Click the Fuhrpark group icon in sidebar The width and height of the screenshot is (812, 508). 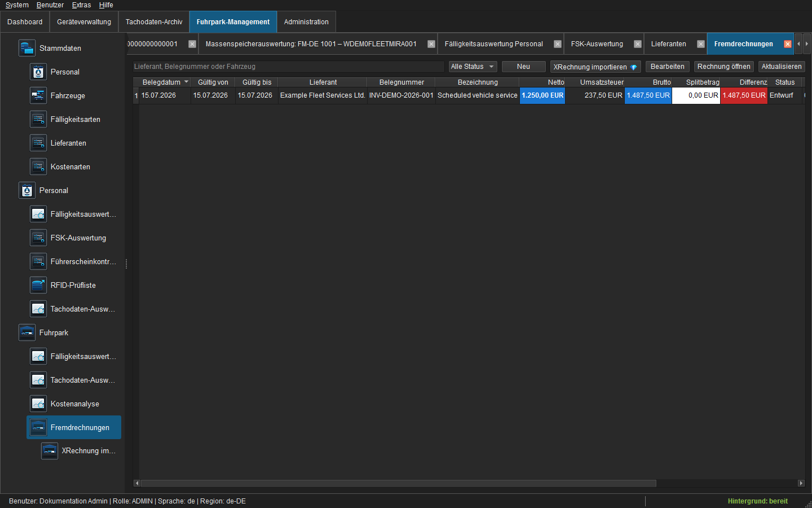click(27, 332)
